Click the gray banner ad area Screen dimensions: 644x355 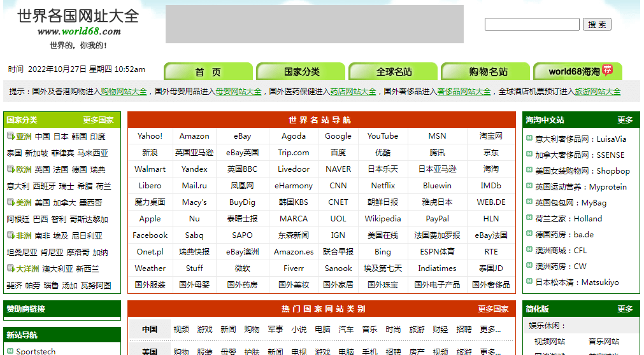[315, 24]
